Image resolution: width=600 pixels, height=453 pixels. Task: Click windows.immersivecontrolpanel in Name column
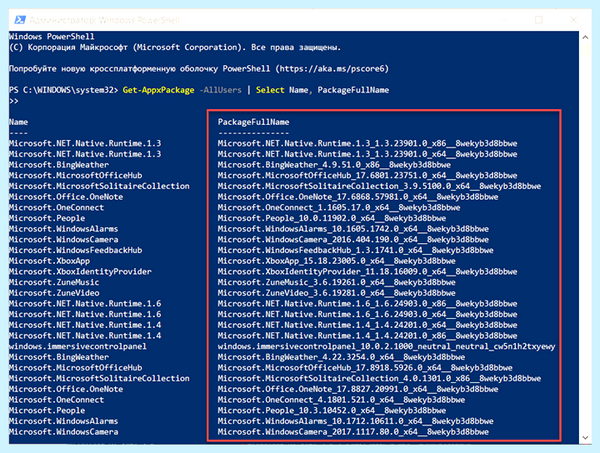[x=78, y=347]
